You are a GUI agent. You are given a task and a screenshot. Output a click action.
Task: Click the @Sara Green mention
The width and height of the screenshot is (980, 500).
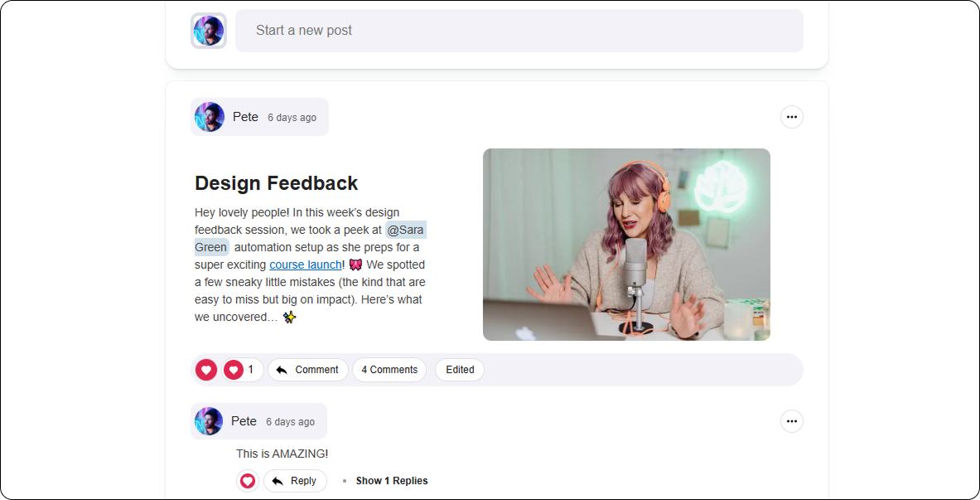click(405, 230)
